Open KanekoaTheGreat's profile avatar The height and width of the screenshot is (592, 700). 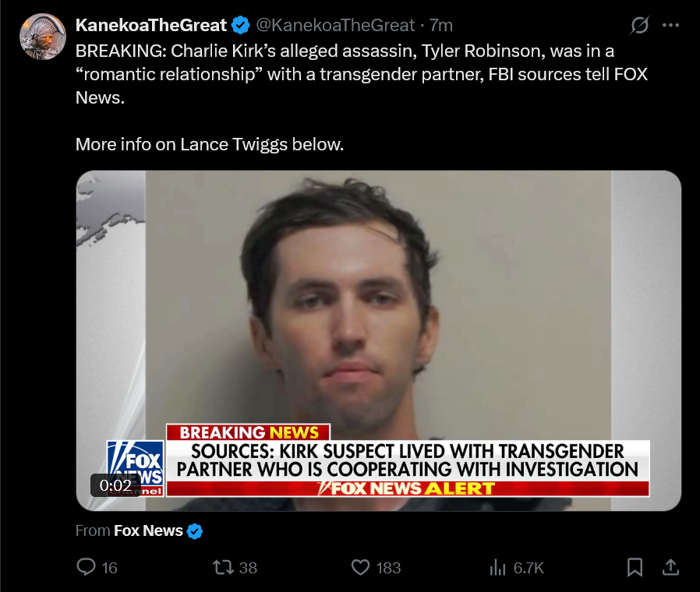click(x=43, y=37)
